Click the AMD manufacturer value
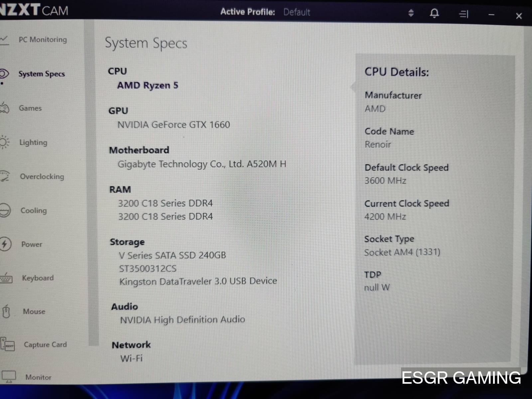Screen dimensions: 532x399 click(x=375, y=109)
